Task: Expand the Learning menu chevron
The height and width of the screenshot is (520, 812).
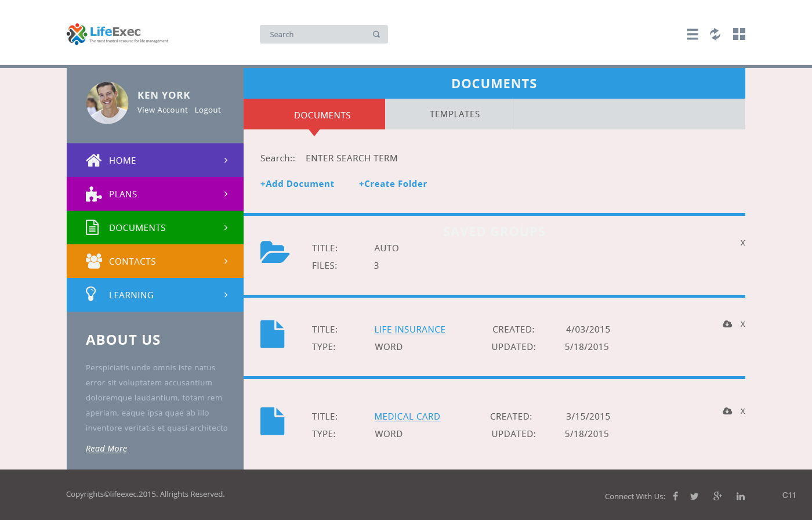Action: coord(226,295)
